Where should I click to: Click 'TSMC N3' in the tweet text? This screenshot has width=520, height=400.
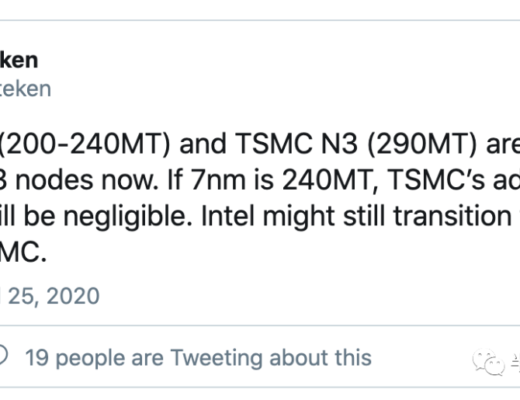tap(297, 144)
